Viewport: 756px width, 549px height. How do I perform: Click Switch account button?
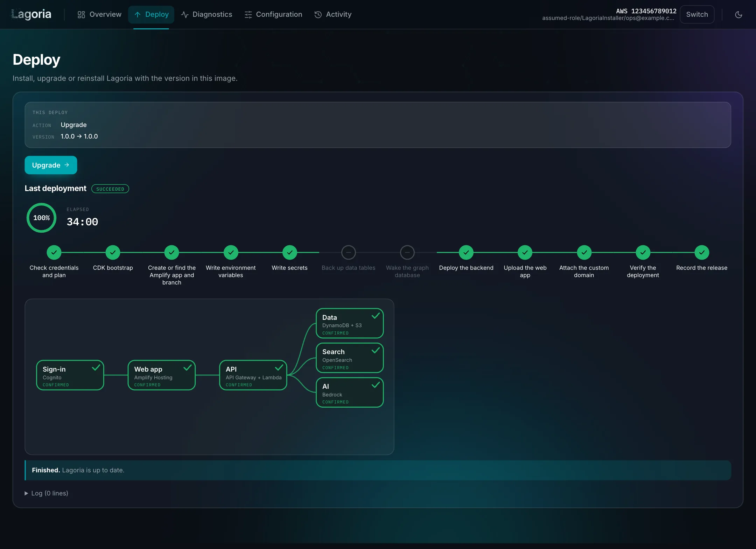pos(697,14)
